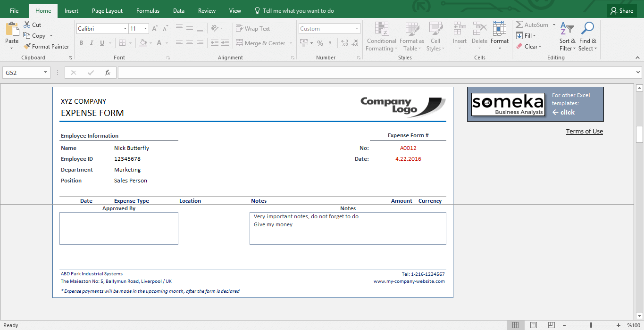Switch to Normal view in status bar
The width and height of the screenshot is (644, 330).
point(516,325)
